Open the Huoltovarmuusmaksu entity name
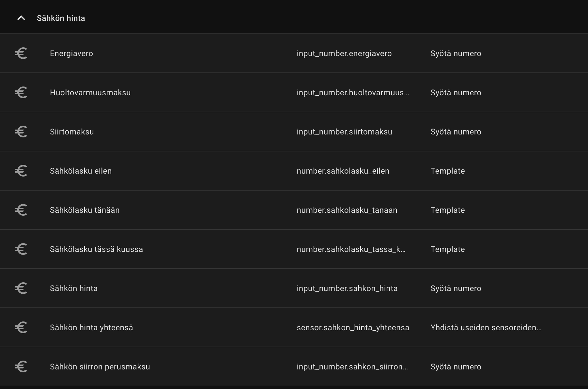588x389 pixels. [x=90, y=93]
